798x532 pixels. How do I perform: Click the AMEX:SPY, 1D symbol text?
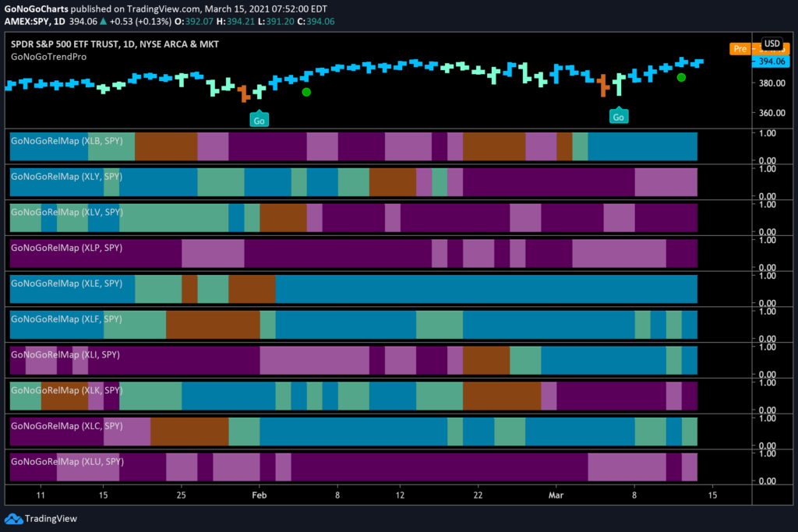34,21
